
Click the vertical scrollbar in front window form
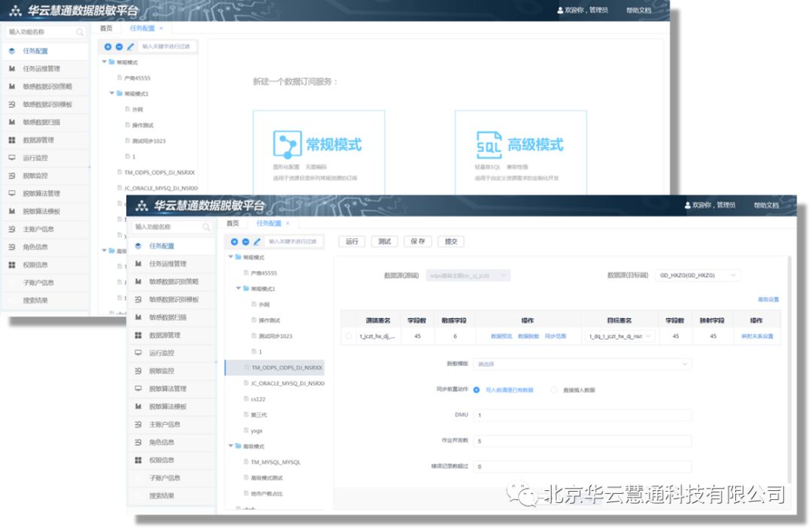point(789,370)
